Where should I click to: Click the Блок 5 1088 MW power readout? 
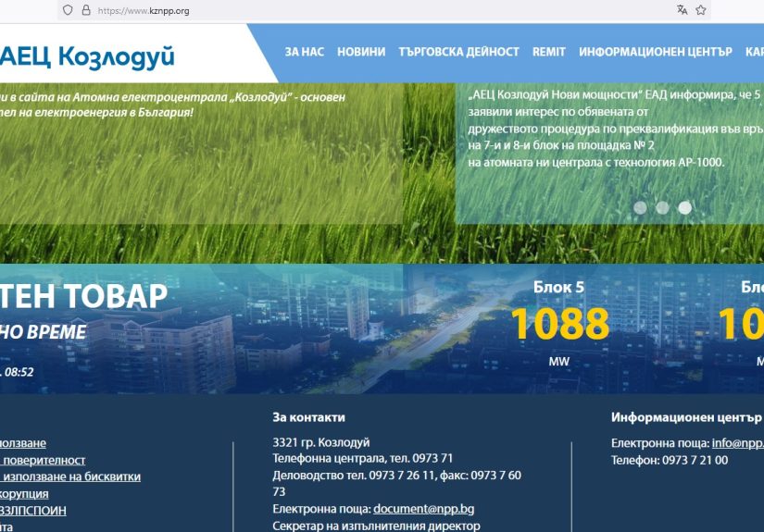click(x=559, y=323)
